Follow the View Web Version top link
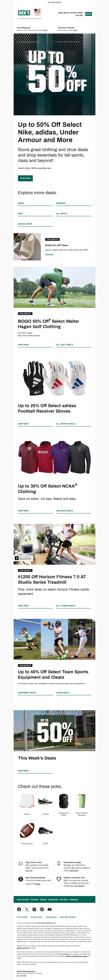 click(54, 2)
